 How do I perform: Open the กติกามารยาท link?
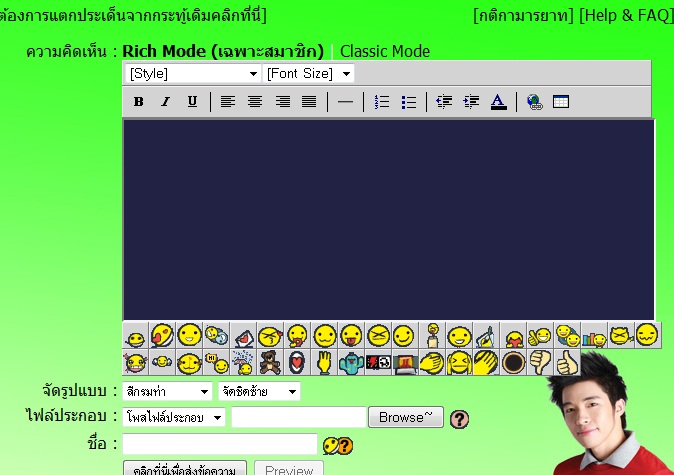click(524, 15)
